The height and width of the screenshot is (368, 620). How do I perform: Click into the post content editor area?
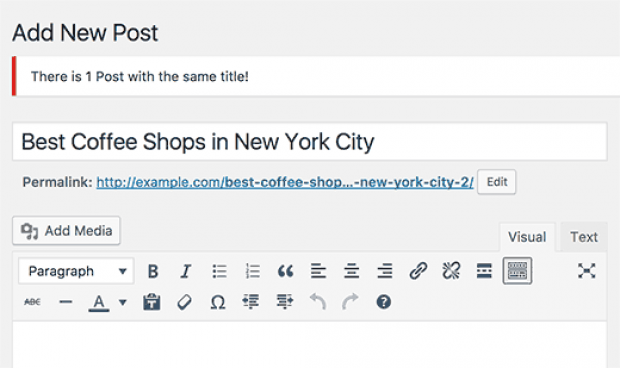click(310, 345)
